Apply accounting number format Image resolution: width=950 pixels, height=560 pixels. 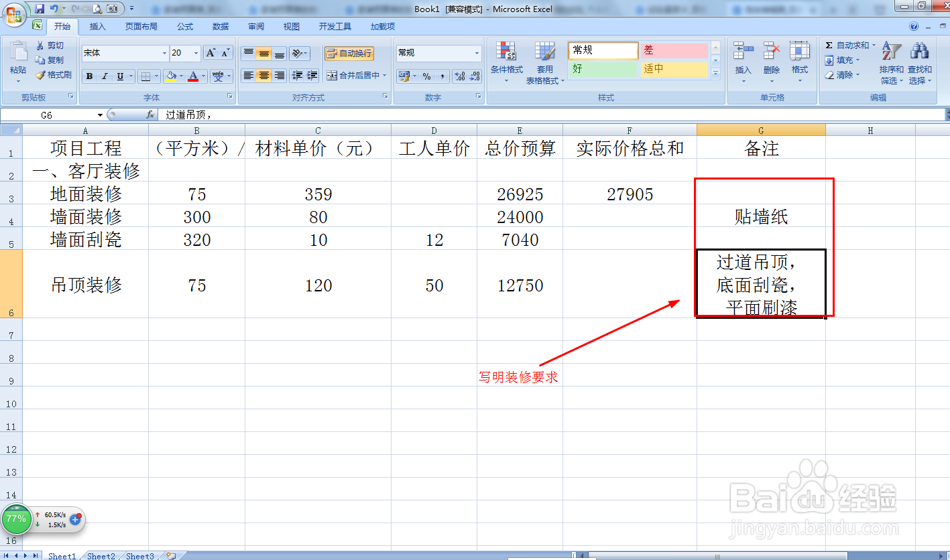tap(403, 76)
